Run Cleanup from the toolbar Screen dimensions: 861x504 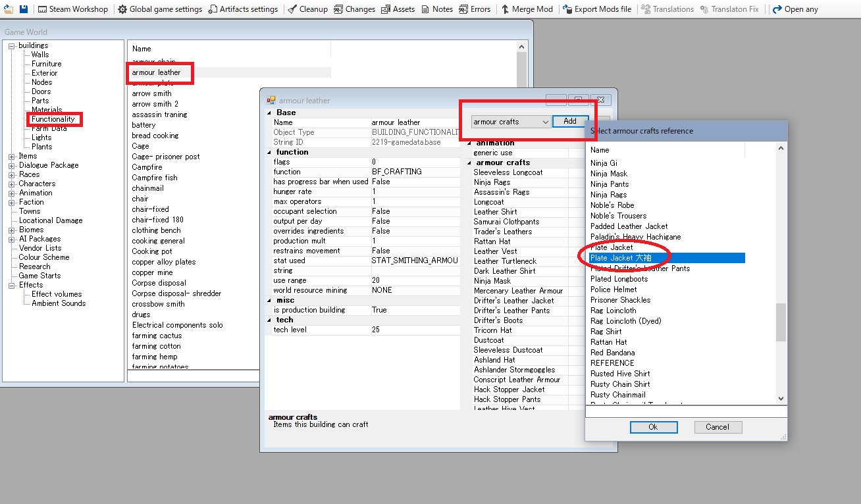tap(308, 9)
